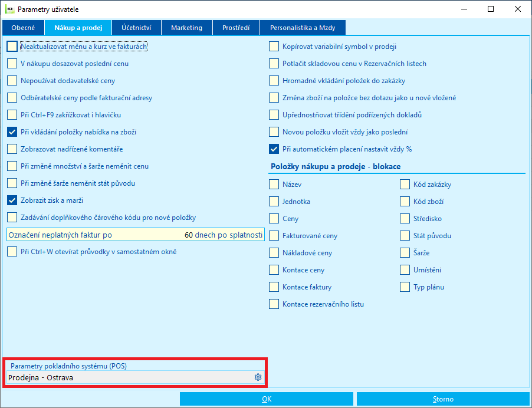
Task: Close the Parametry uživatele window
Action: (x=518, y=9)
